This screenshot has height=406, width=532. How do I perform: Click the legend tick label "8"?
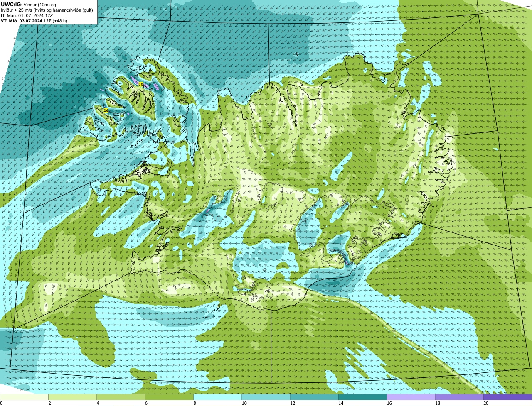pyautogui.click(x=194, y=403)
